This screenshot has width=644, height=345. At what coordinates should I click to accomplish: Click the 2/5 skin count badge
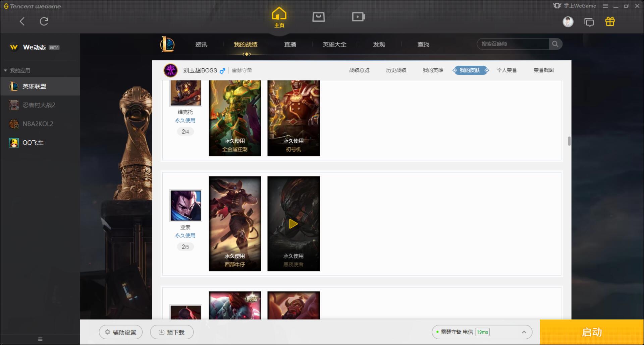click(185, 247)
